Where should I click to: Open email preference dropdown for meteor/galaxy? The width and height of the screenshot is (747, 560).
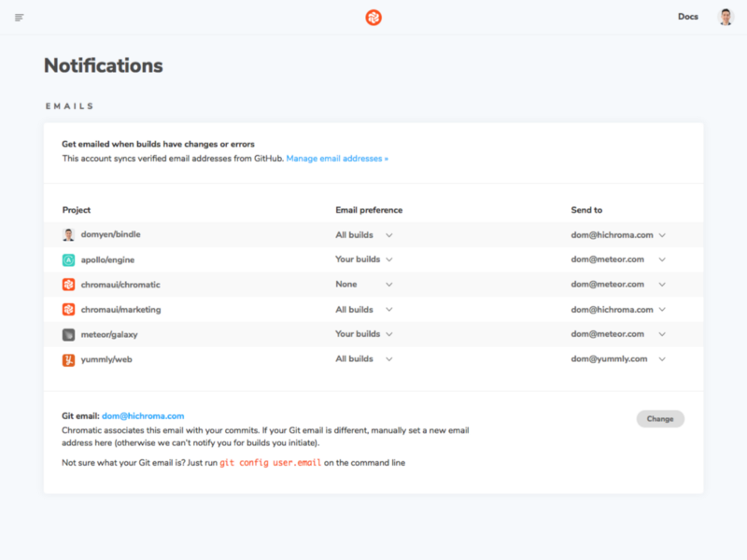point(364,334)
